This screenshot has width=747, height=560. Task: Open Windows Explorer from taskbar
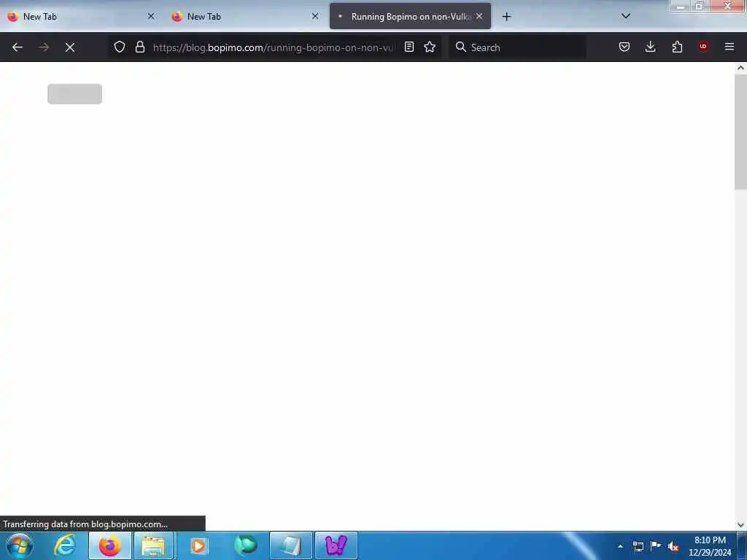coord(153,545)
